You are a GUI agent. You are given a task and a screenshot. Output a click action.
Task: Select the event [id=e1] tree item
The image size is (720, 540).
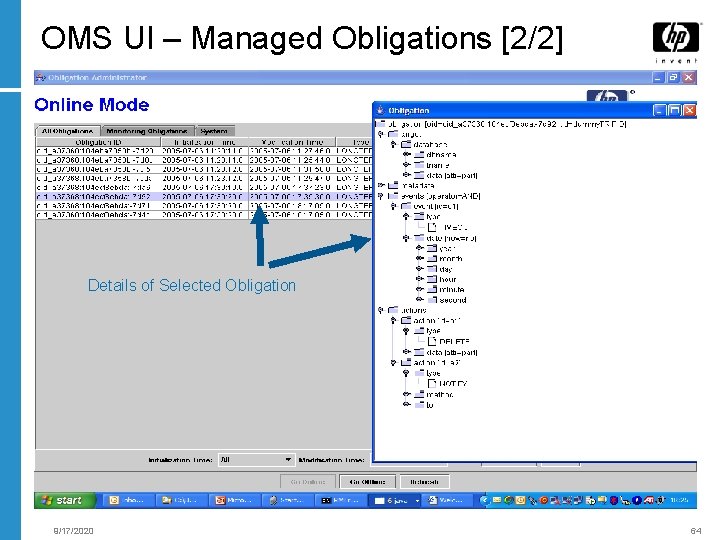tap(436, 207)
